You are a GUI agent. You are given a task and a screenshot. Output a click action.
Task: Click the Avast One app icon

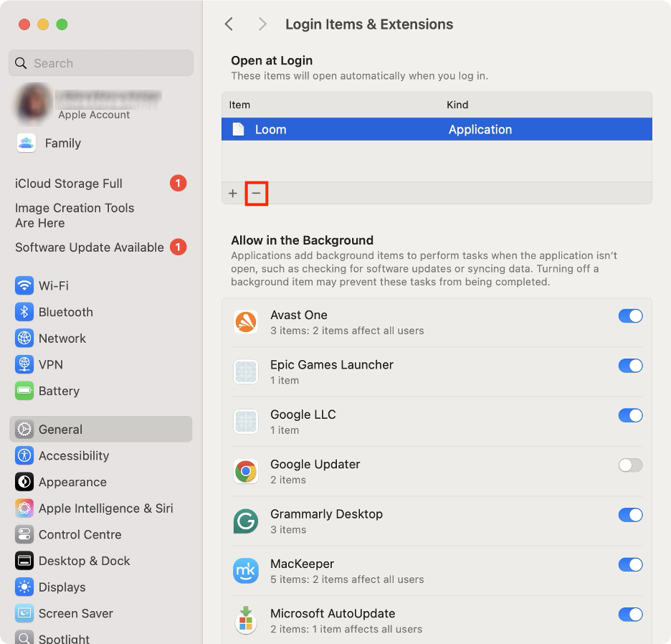coord(246,322)
